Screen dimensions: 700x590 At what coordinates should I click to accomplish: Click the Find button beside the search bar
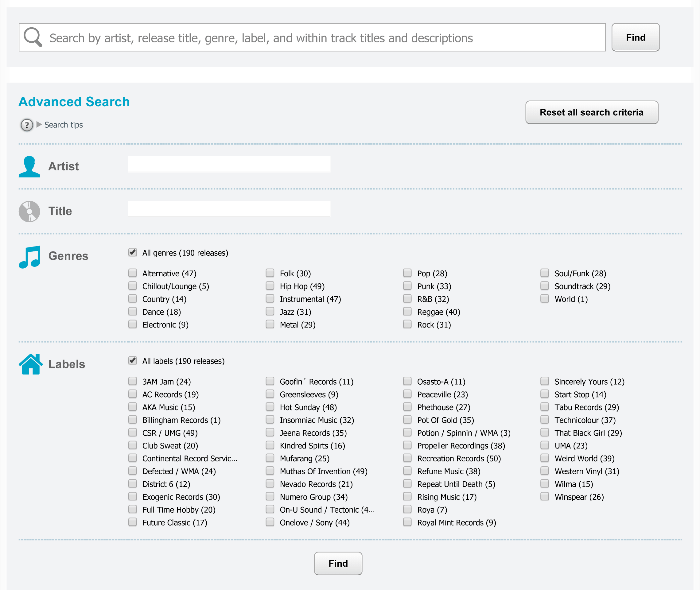point(635,37)
